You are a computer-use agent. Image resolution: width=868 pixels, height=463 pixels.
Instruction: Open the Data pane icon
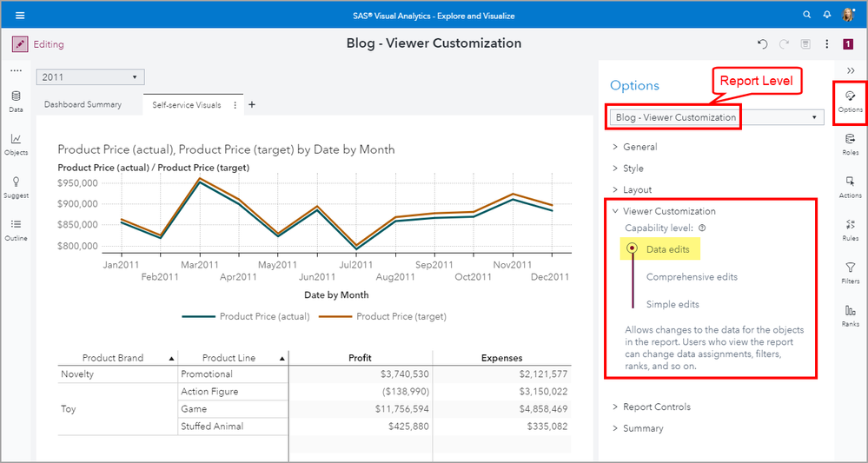[16, 100]
